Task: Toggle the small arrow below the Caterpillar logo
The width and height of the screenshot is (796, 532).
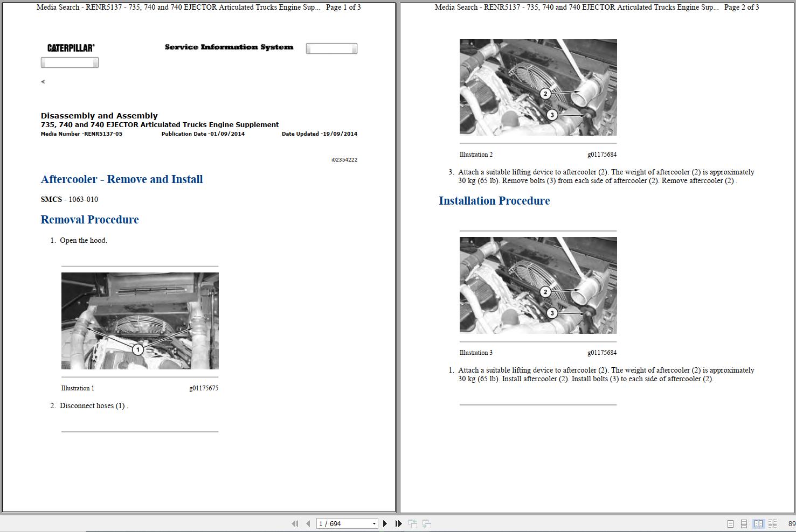Action: 43,82
